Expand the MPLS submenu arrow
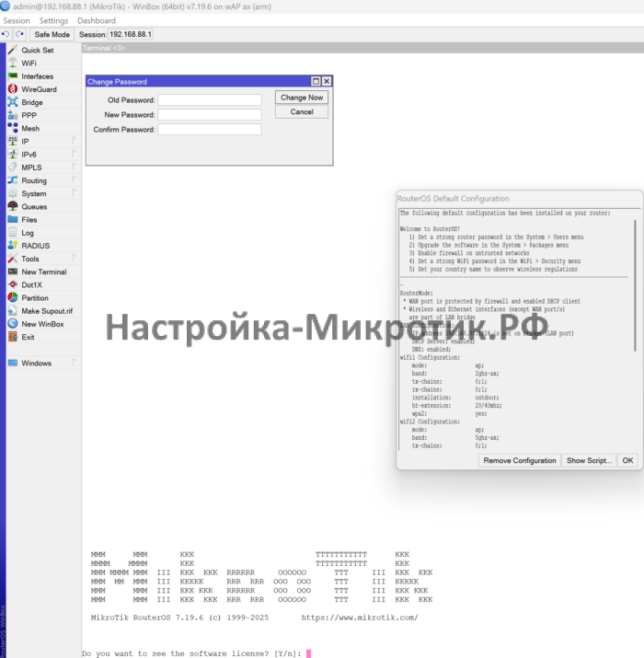Screen dimensions: 644x658 click(75, 167)
